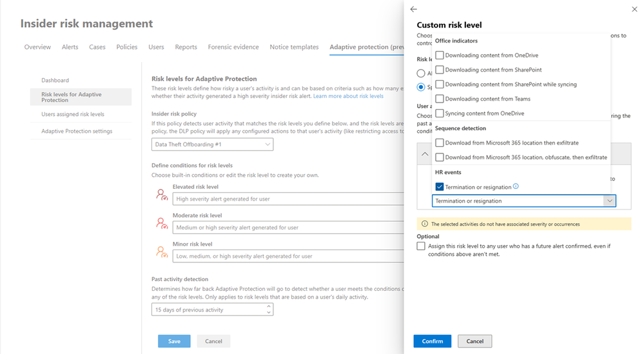
Task: Click the Moderate risk level condition field
Action: (288, 228)
